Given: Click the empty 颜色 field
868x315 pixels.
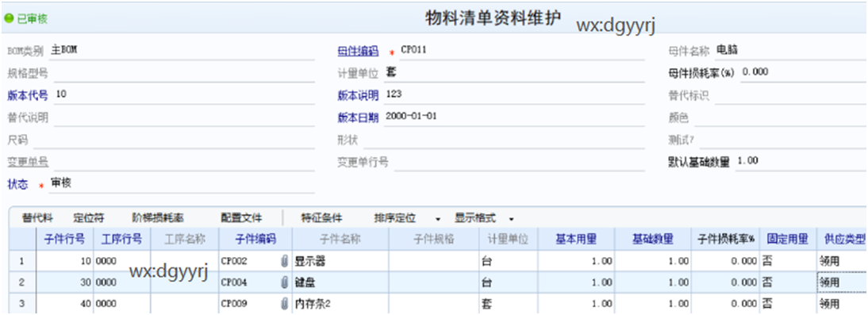Looking at the screenshot, I should tap(781, 117).
